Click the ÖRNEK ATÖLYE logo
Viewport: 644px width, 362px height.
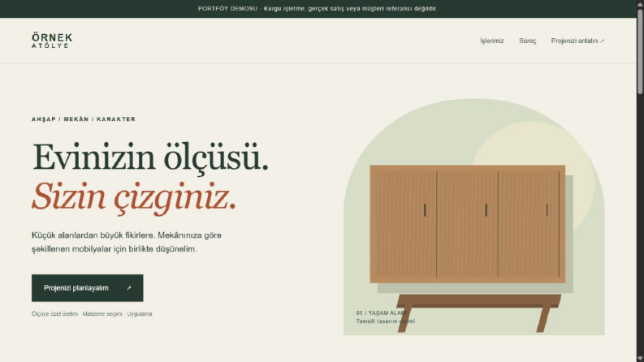pos(52,41)
